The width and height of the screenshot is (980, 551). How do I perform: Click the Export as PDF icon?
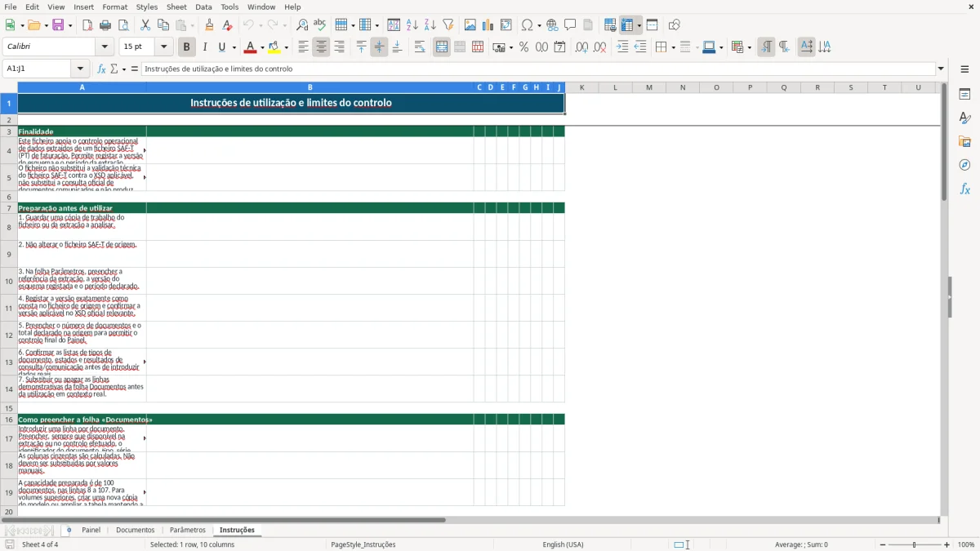[87, 25]
